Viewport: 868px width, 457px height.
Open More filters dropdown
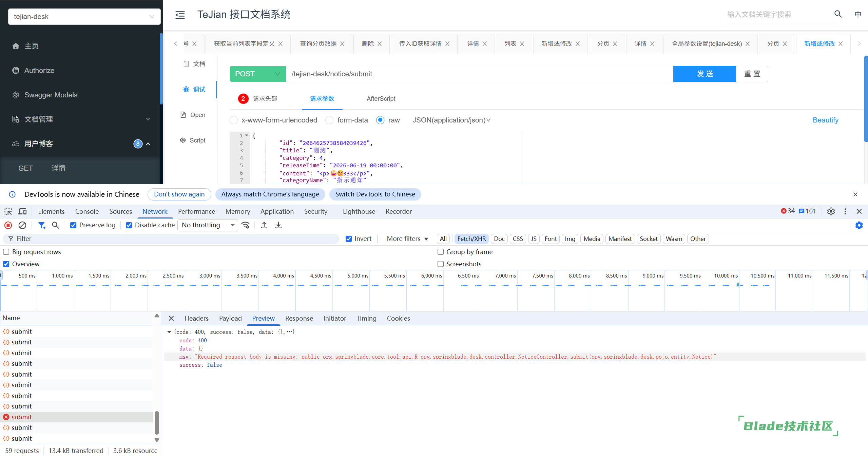click(407, 239)
